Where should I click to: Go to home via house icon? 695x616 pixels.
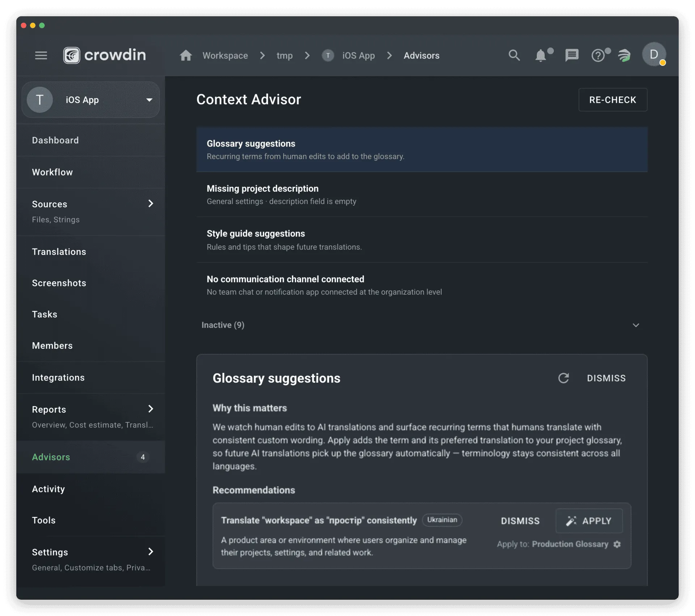coord(186,55)
